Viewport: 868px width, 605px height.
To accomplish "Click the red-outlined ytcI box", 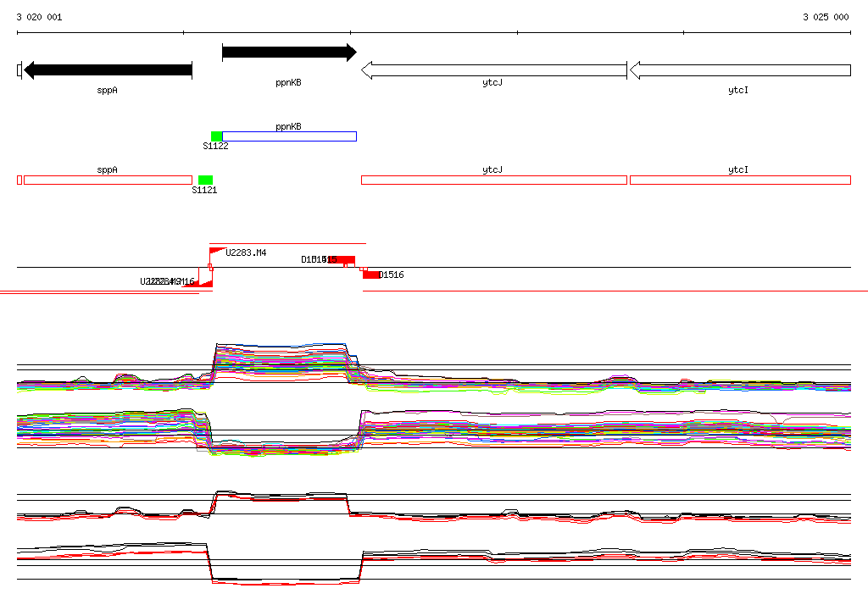I will pyautogui.click(x=740, y=180).
